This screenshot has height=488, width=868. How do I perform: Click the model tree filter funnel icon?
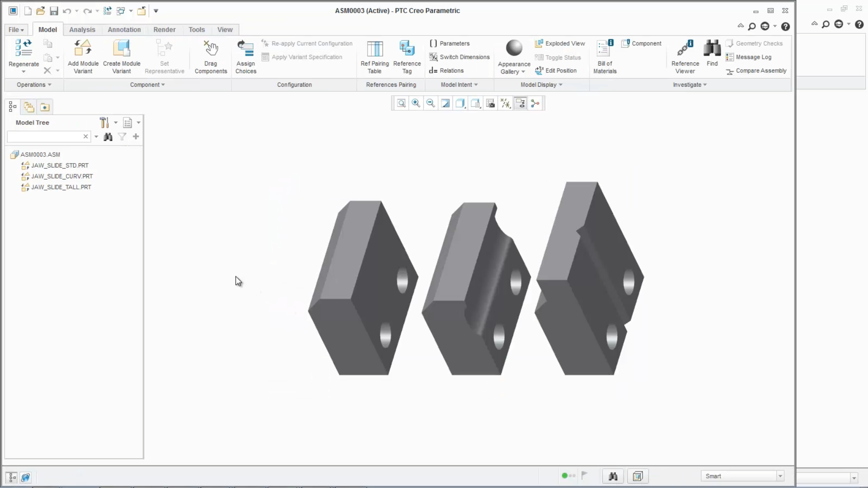122,136
